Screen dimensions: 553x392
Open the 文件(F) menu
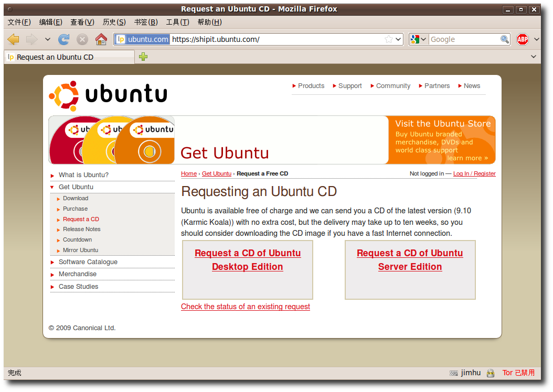[19, 22]
